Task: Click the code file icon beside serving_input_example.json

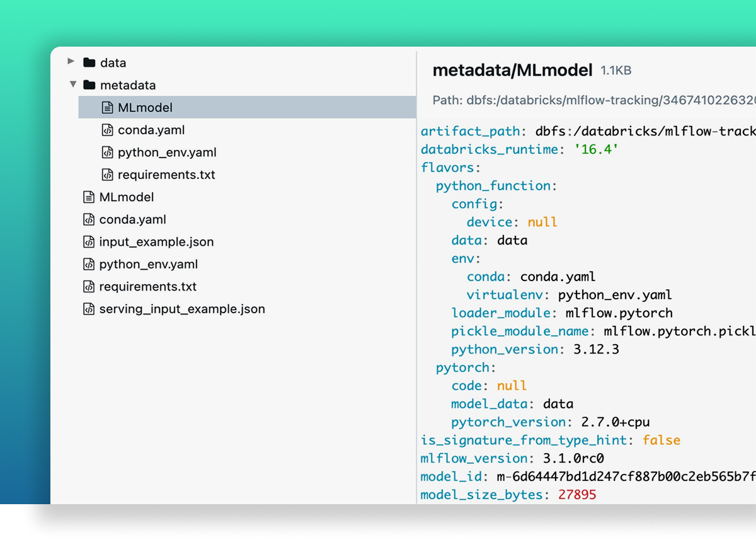Action: pyautogui.click(x=89, y=309)
